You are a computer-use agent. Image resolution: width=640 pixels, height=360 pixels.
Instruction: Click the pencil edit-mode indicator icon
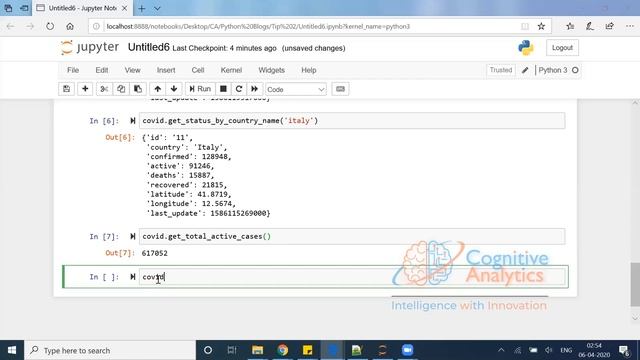coord(525,70)
